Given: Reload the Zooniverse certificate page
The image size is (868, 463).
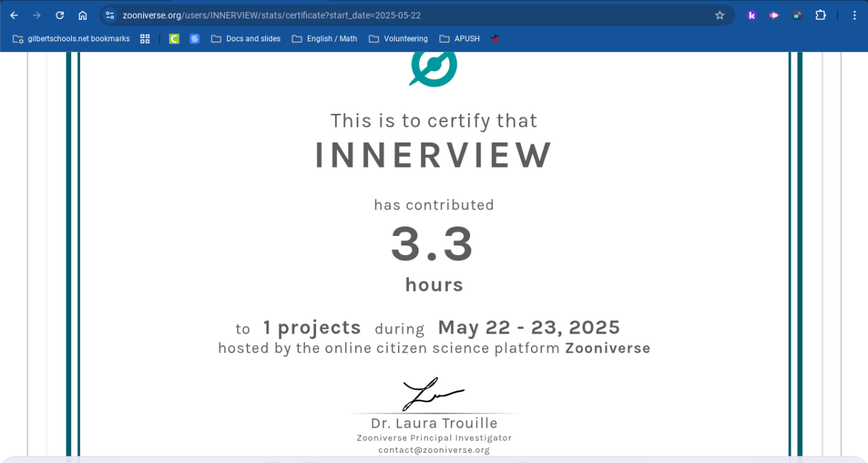Looking at the screenshot, I should [x=60, y=15].
